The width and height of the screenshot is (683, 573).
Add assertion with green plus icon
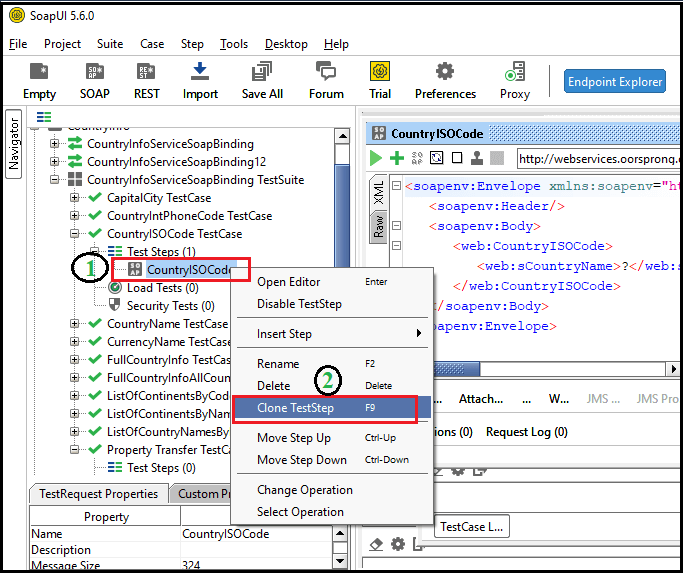pyautogui.click(x=396, y=158)
